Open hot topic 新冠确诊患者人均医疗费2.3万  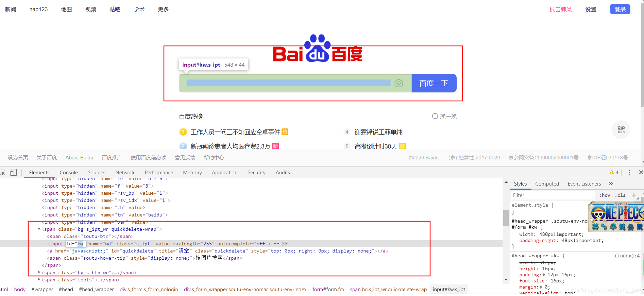click(231, 146)
